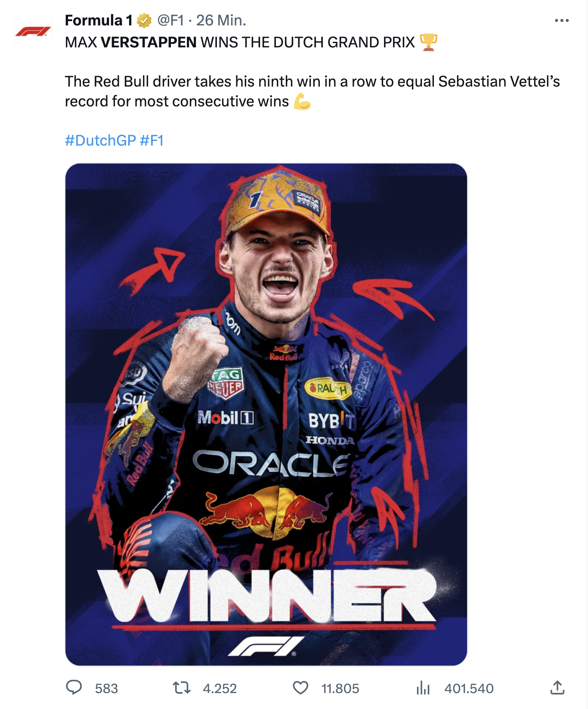Image resolution: width=588 pixels, height=709 pixels.
Task: Click the 11.805 likes count
Action: [340, 688]
